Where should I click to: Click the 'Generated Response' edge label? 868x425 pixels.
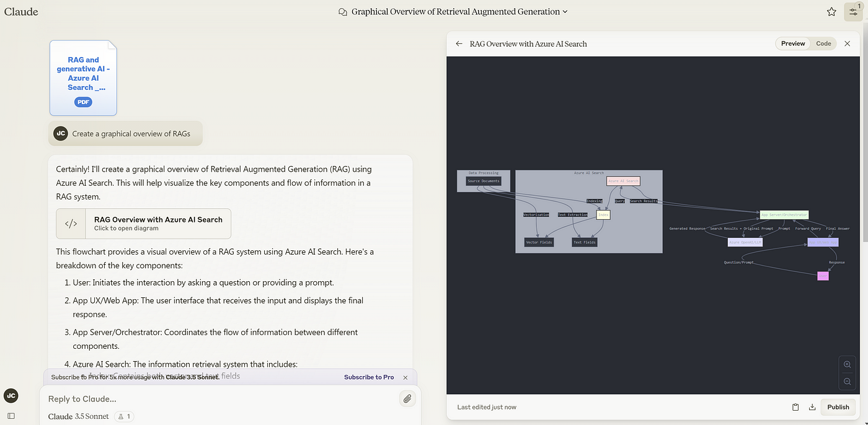tap(687, 229)
